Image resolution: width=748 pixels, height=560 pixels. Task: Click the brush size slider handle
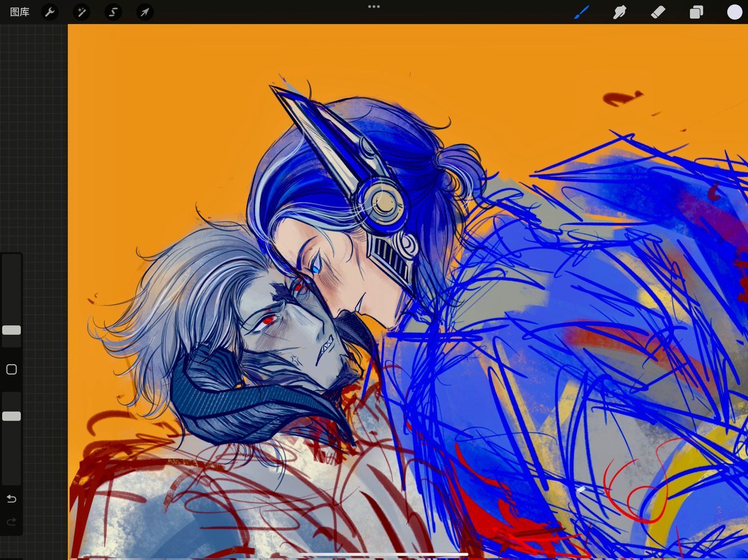pyautogui.click(x=11, y=330)
